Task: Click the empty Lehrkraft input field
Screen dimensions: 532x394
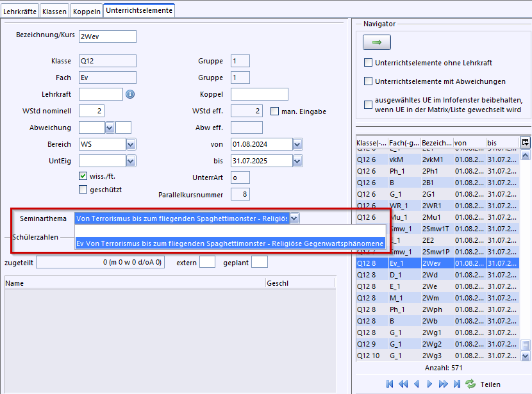Action: point(101,94)
